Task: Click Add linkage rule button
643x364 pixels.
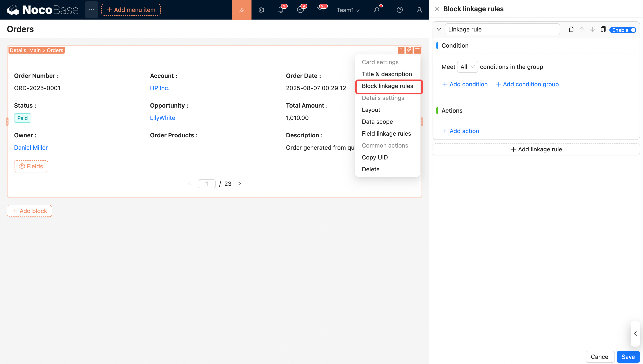Action: [536, 149]
